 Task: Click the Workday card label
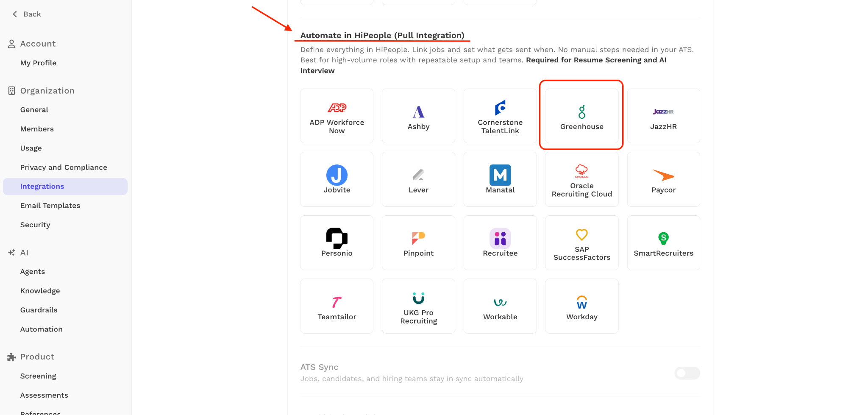click(582, 317)
